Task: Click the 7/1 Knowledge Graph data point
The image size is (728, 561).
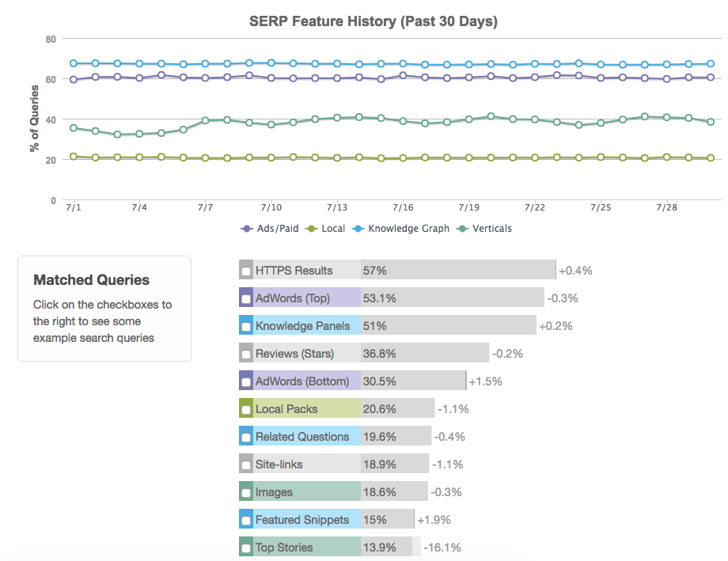Action: point(74,63)
